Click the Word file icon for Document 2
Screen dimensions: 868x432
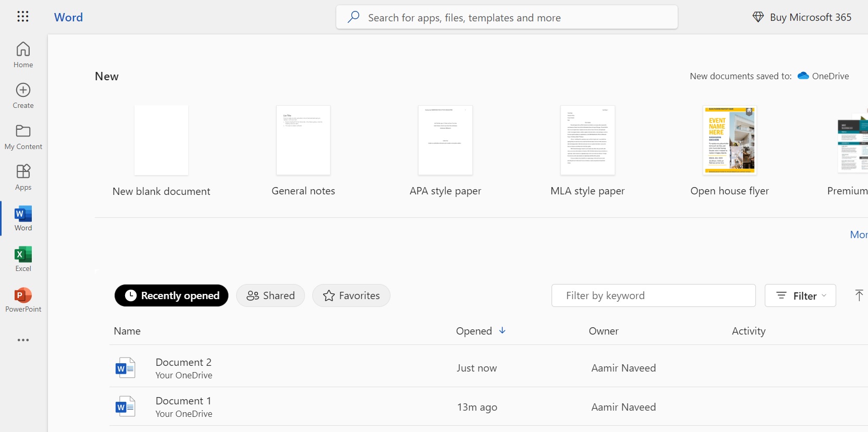coord(125,368)
